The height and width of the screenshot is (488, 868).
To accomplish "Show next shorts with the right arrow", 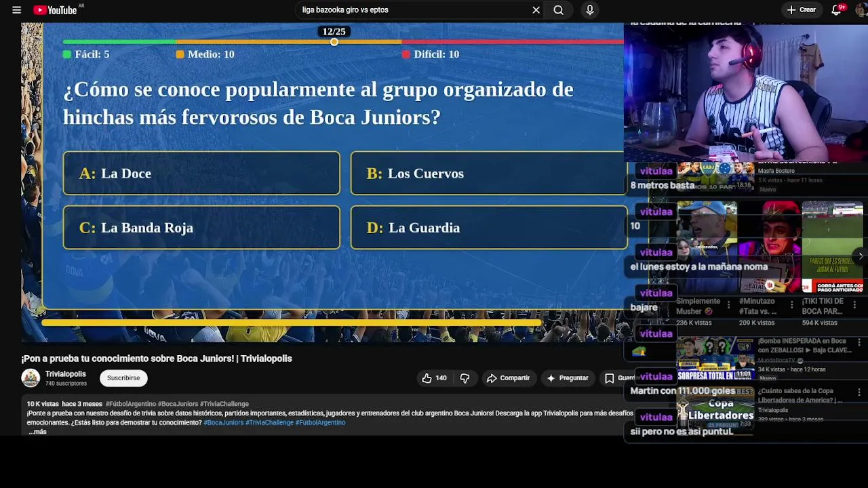I will pos(861,256).
